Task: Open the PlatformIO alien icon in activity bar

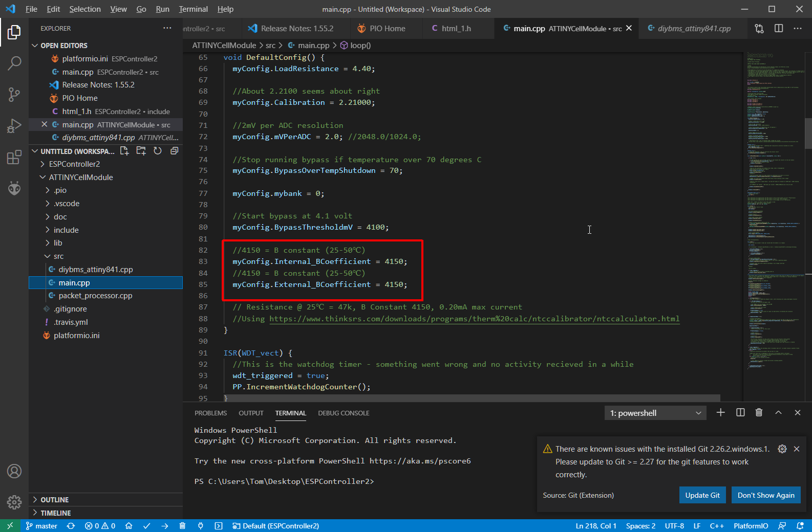Action: point(14,189)
